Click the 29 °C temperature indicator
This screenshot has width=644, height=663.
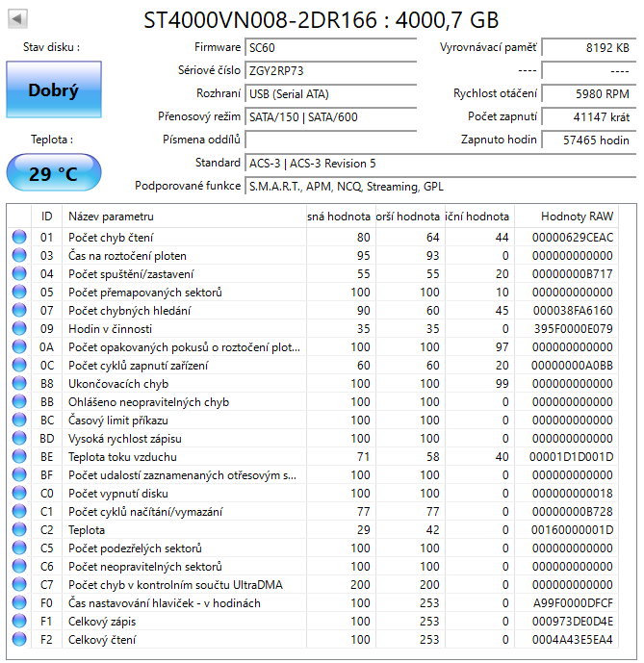54,172
